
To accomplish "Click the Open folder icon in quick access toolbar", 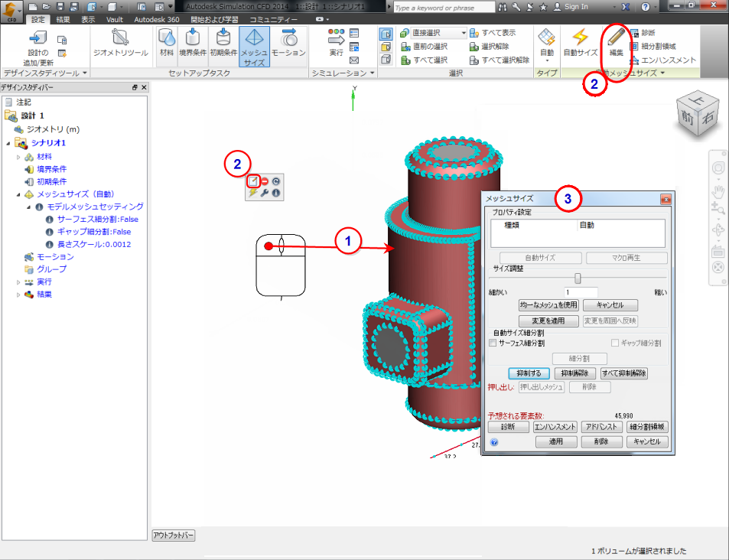I will click(x=46, y=7).
